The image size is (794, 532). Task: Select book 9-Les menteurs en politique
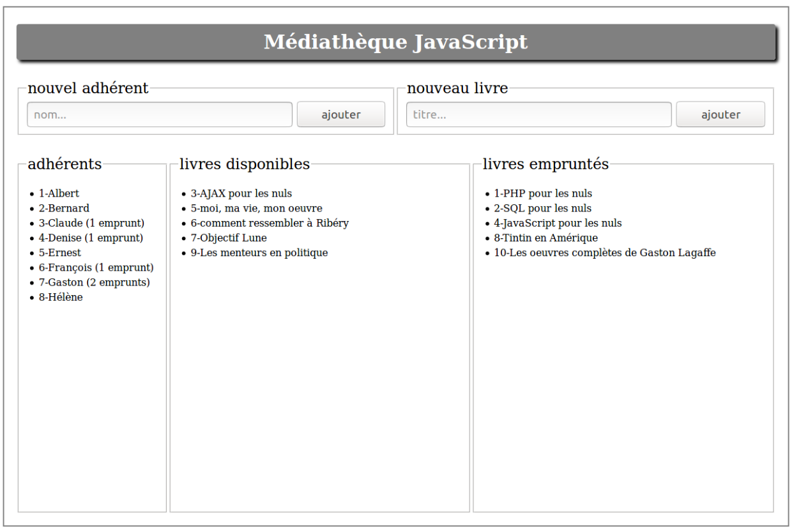(x=259, y=253)
